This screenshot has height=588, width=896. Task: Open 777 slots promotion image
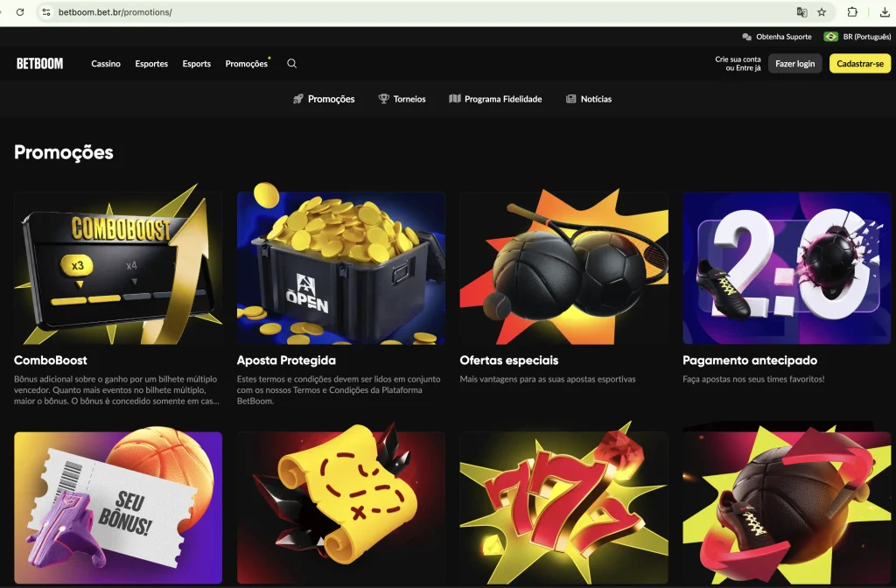[564, 507]
